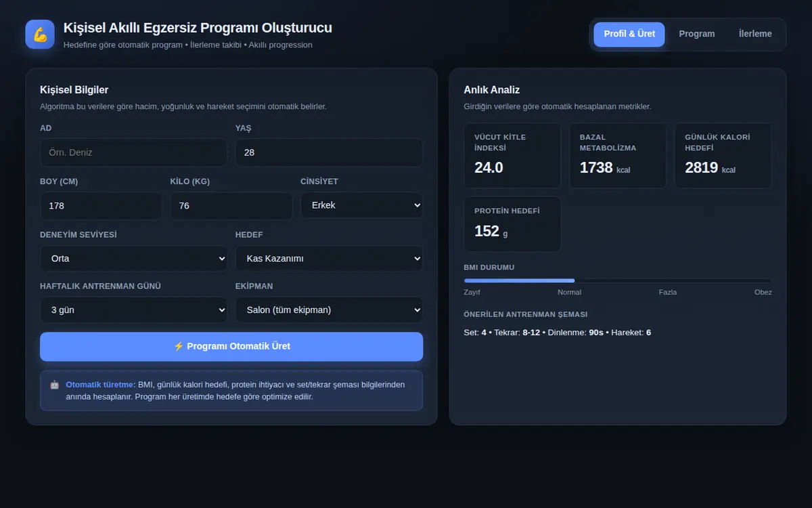This screenshot has width=812, height=508.
Task: Open Haftalık Antrenman Günü dropdown
Action: tap(134, 310)
